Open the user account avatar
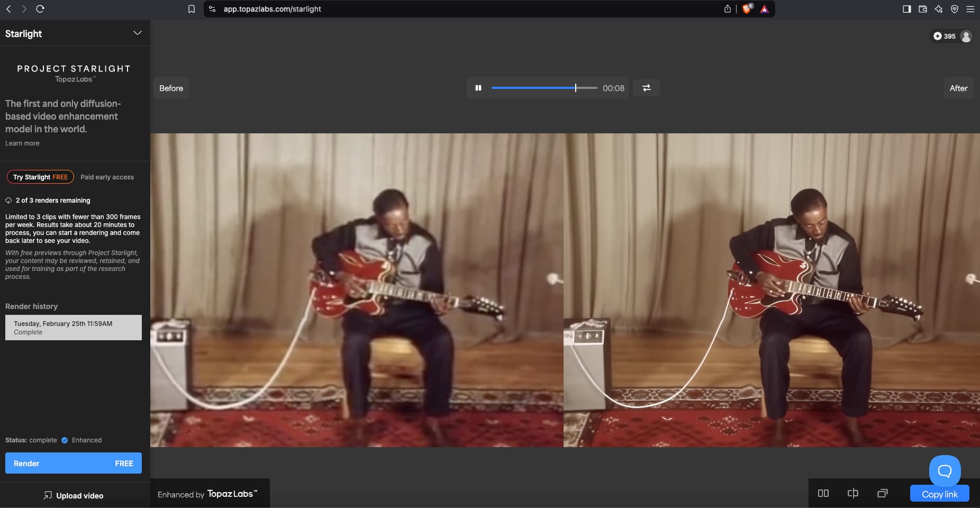This screenshot has height=508, width=980. pyautogui.click(x=966, y=36)
